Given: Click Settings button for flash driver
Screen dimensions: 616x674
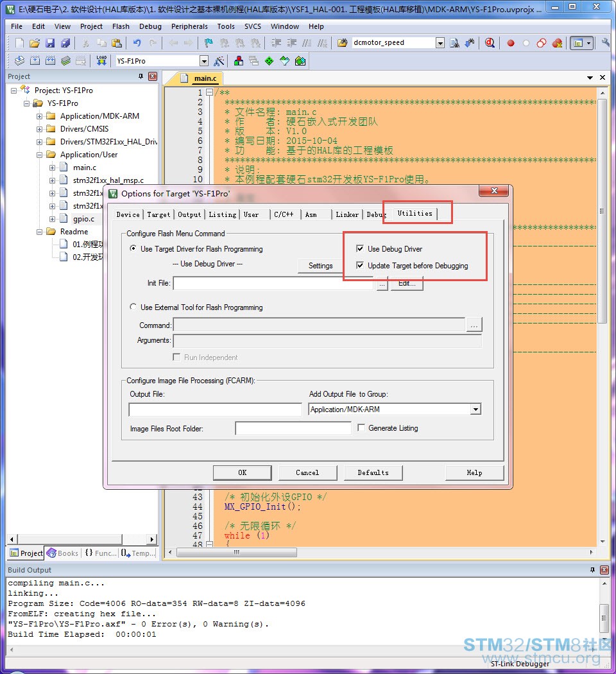Looking at the screenshot, I should pos(320,266).
